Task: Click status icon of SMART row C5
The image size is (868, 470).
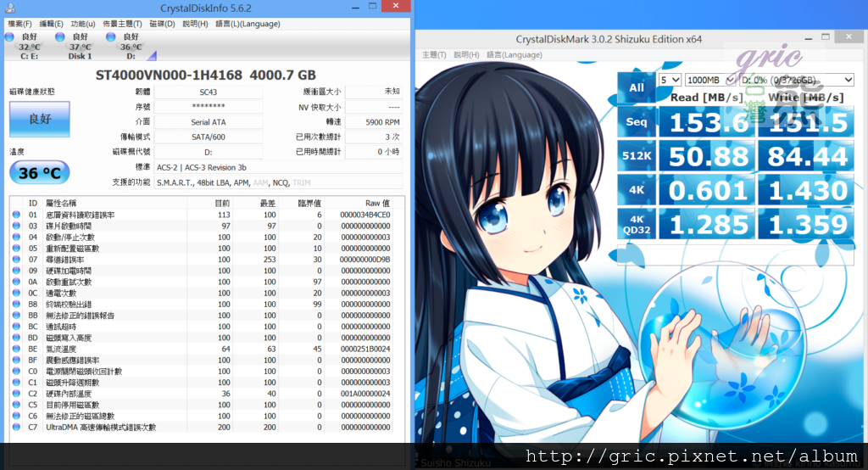Action: click(16, 405)
